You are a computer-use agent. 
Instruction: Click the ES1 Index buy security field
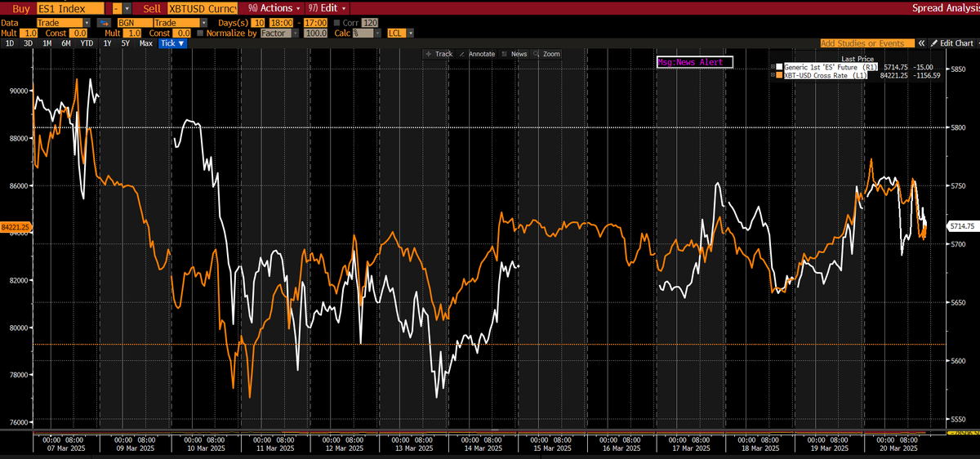(x=70, y=8)
